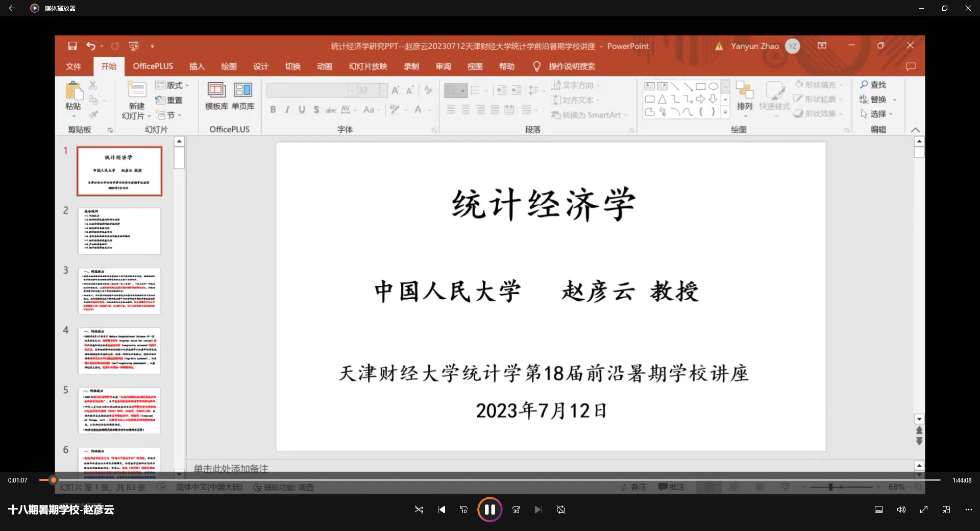Enter full screen mode icon
The height and width of the screenshot is (531, 980).
pos(924,510)
